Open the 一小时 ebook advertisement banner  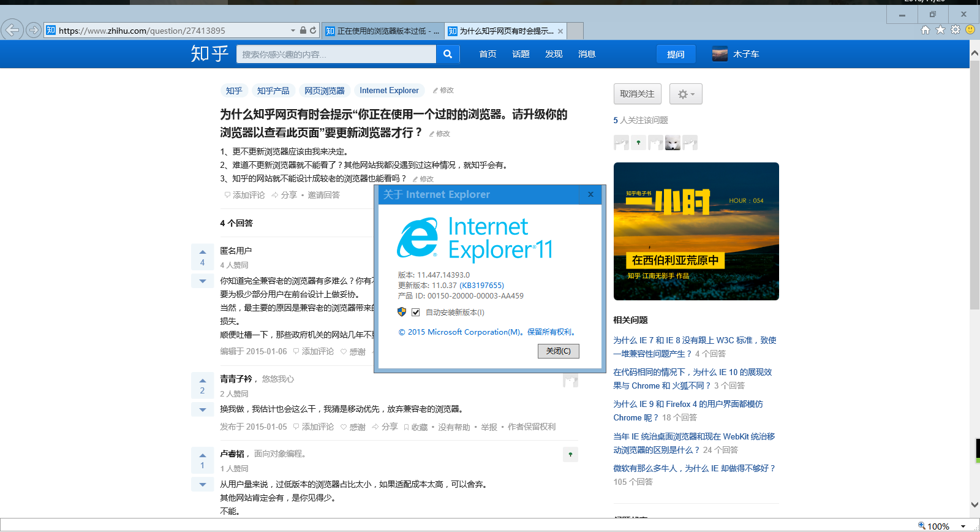696,231
